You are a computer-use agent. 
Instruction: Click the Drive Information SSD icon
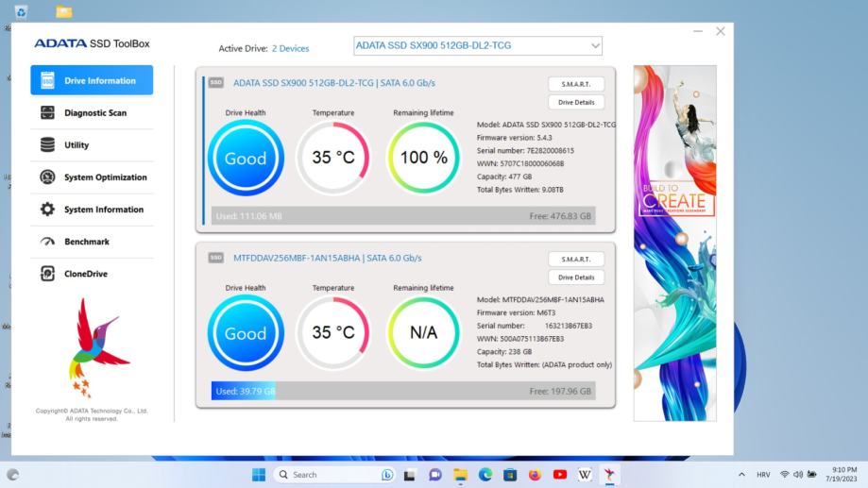pyautogui.click(x=47, y=80)
